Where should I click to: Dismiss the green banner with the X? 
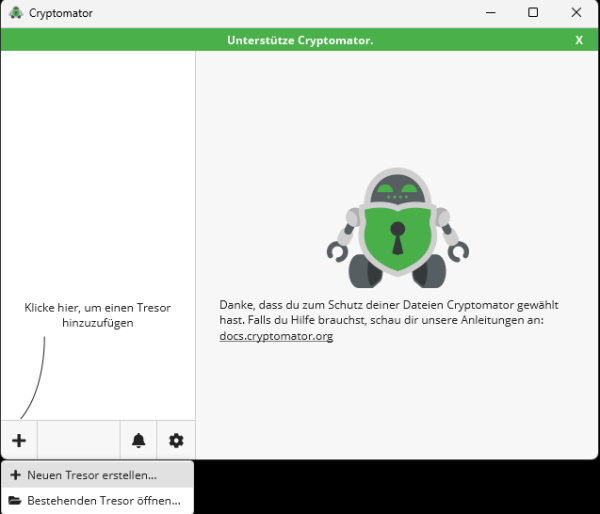coord(579,40)
